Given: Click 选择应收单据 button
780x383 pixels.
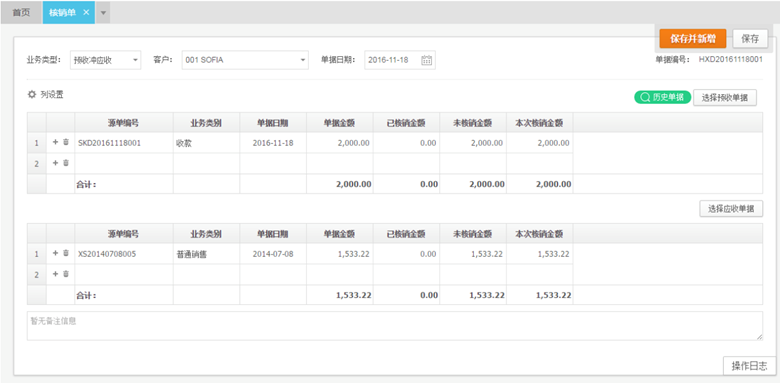Looking at the screenshot, I should (x=731, y=209).
